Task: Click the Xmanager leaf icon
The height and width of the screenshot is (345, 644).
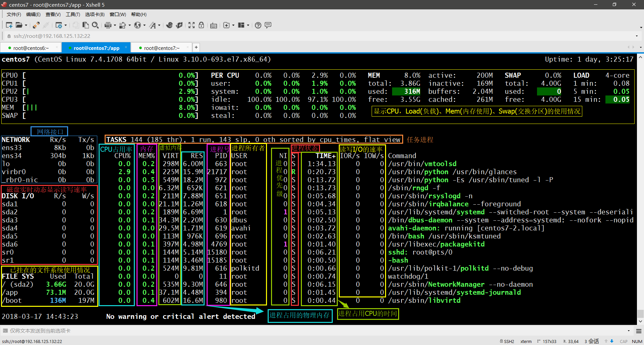Action: pyautogui.click(x=179, y=25)
